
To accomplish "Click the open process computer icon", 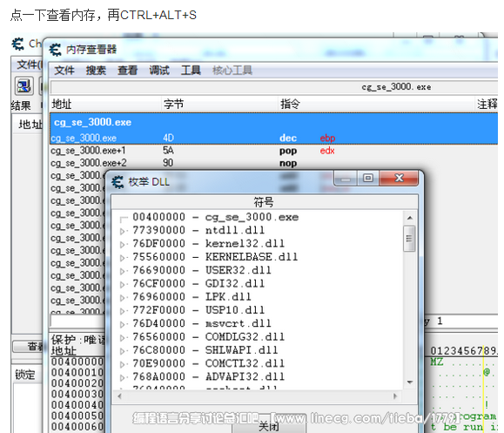I will tap(24, 86).
